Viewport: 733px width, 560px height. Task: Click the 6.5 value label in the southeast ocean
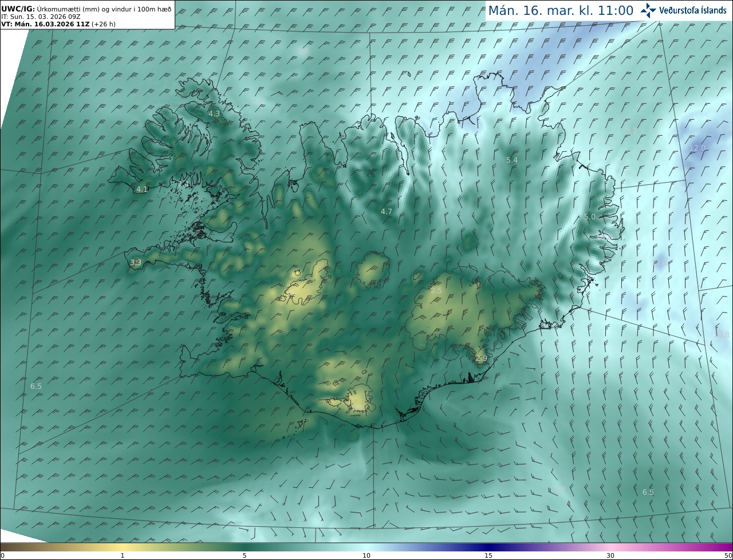tap(648, 492)
